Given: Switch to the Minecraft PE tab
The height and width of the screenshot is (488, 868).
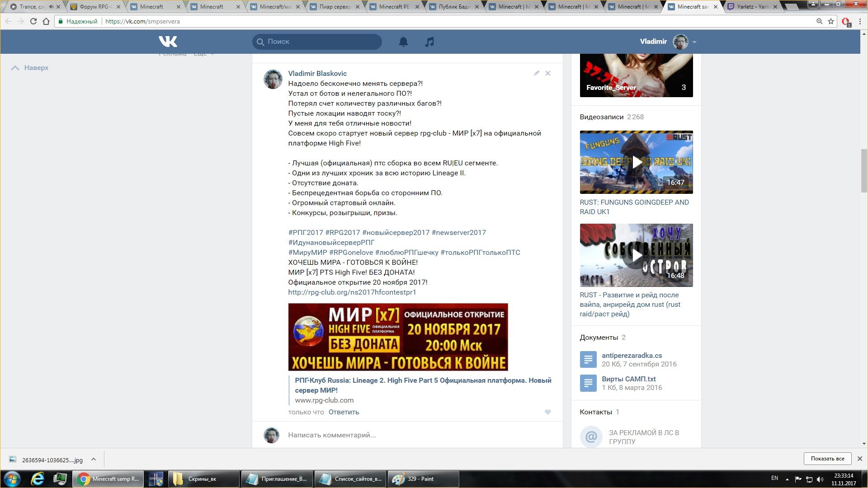Looking at the screenshot, I should pos(394,7).
